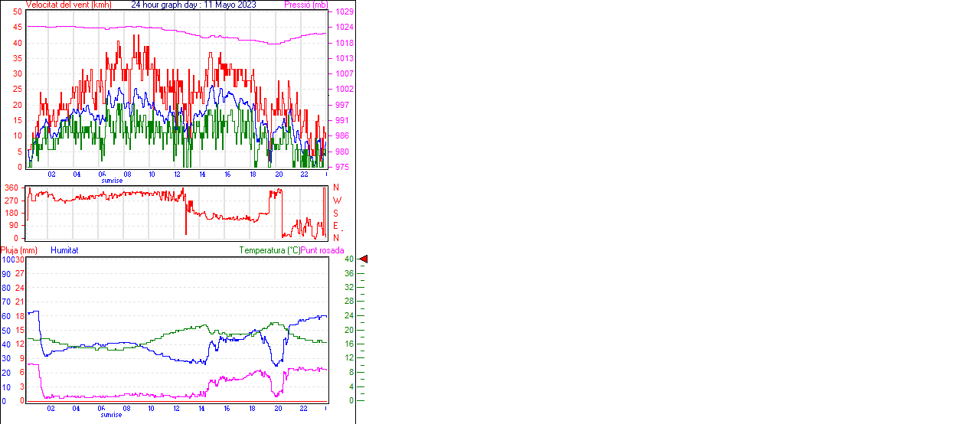Click the 'sunrise' label under the wind graph
This screenshot has height=424, width=980.
(112, 181)
